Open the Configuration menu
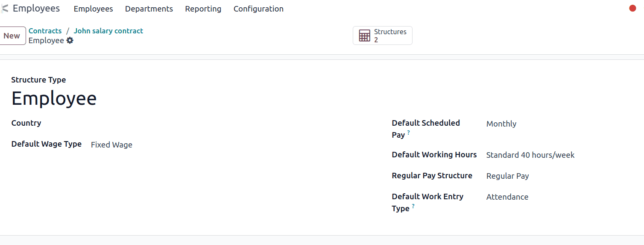This screenshot has width=644, height=245. (258, 9)
